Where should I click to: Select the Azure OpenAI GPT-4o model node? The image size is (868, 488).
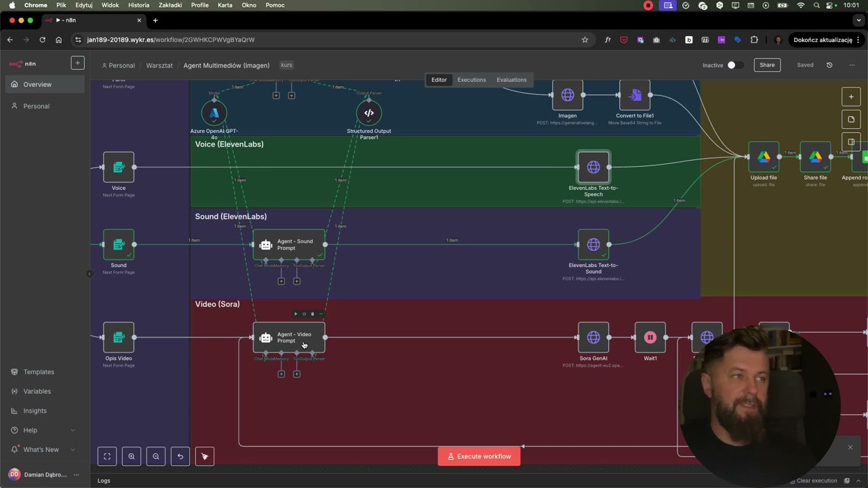[x=214, y=113]
